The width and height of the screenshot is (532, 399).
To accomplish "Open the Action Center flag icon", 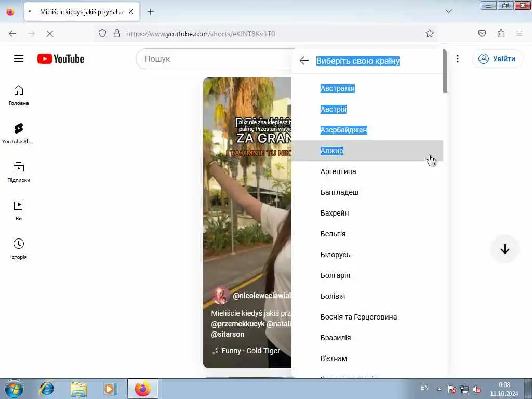I will tap(451, 390).
